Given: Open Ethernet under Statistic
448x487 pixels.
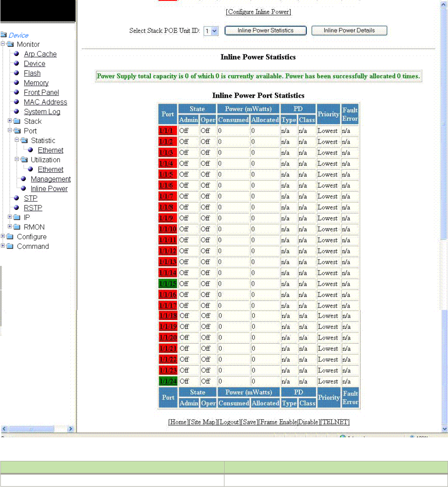Looking at the screenshot, I should 51,150.
